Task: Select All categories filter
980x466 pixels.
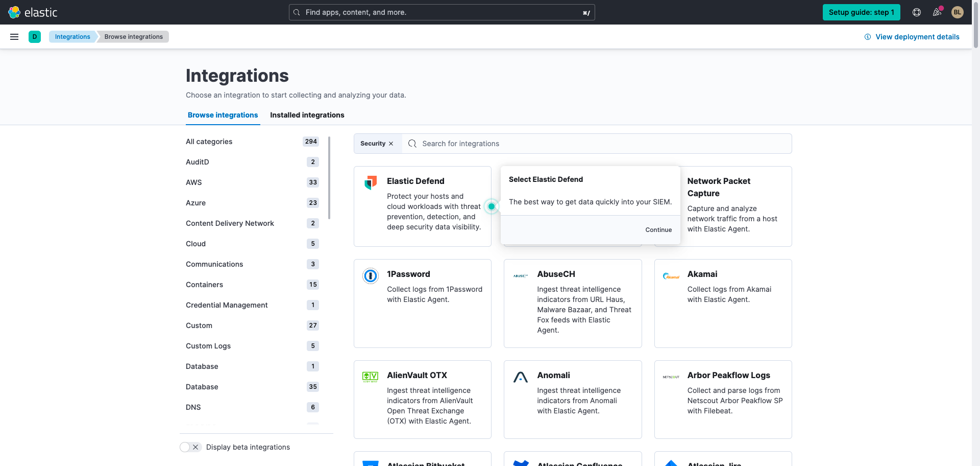Action: pos(252,142)
